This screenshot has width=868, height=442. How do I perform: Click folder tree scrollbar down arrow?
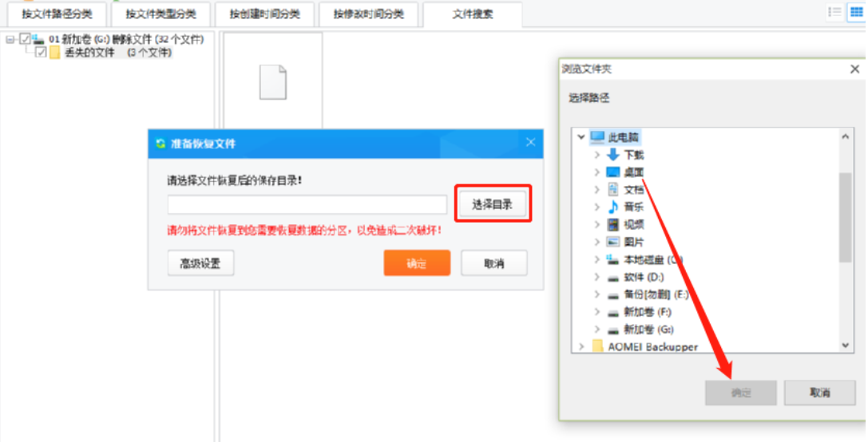[x=846, y=345]
